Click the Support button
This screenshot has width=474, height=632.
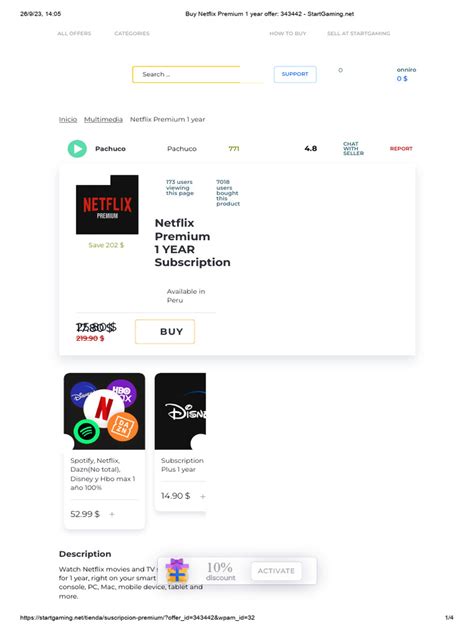point(295,74)
